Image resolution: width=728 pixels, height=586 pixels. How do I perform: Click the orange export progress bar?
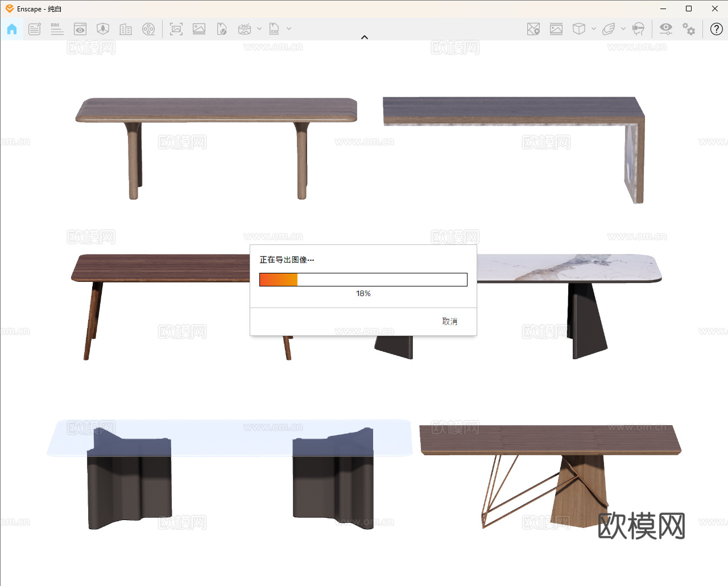click(x=363, y=280)
